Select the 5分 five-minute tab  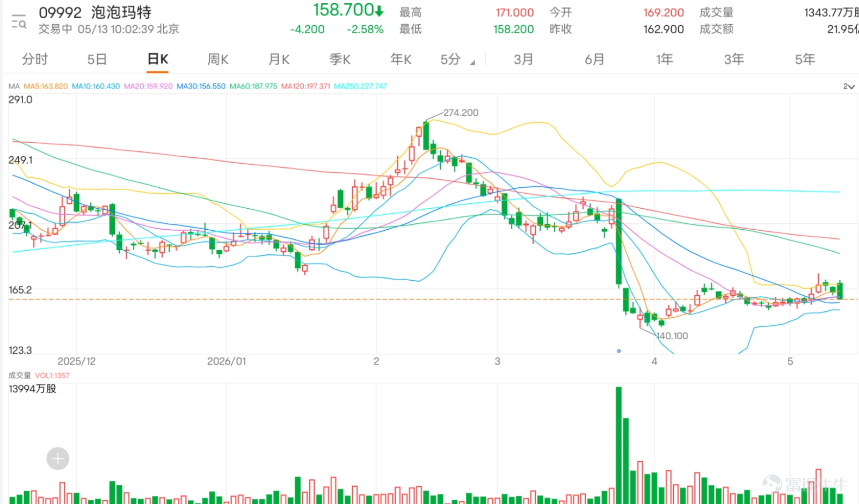pos(450,59)
